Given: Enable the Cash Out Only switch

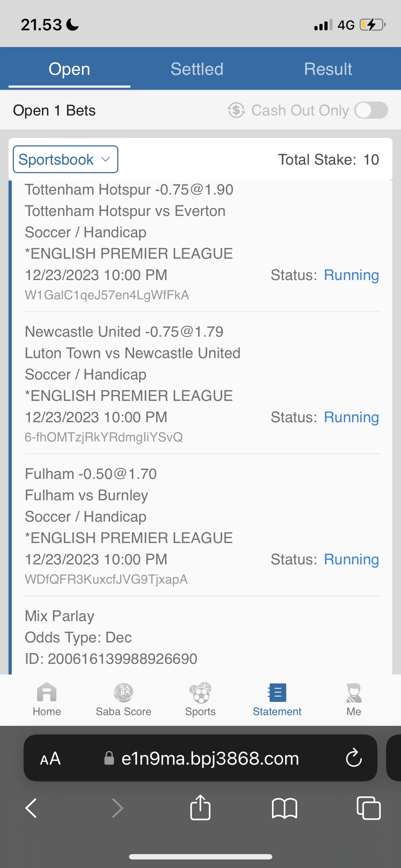Looking at the screenshot, I should click(371, 110).
